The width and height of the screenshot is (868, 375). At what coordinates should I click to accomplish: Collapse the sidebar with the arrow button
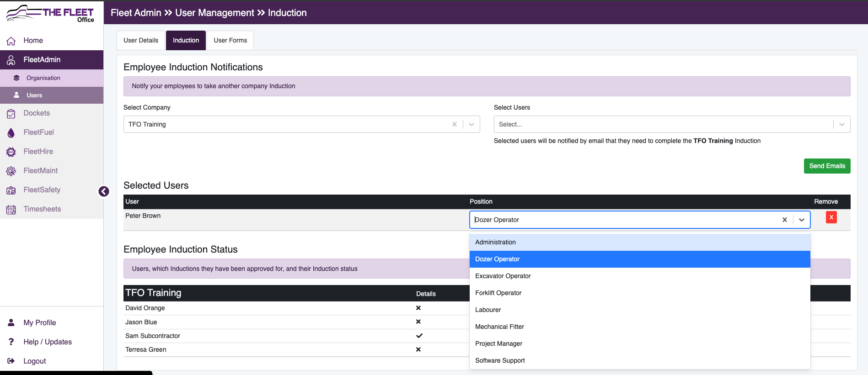(x=104, y=191)
